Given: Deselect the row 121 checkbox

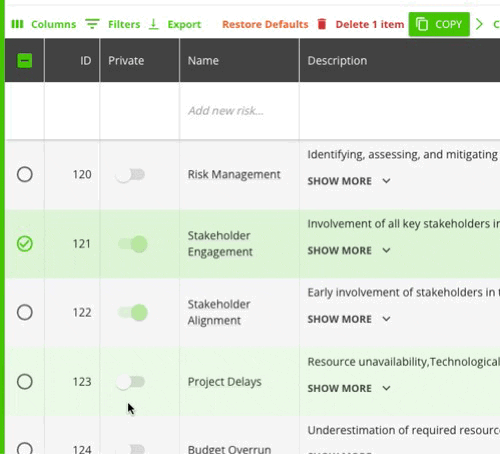Looking at the screenshot, I should (25, 244).
